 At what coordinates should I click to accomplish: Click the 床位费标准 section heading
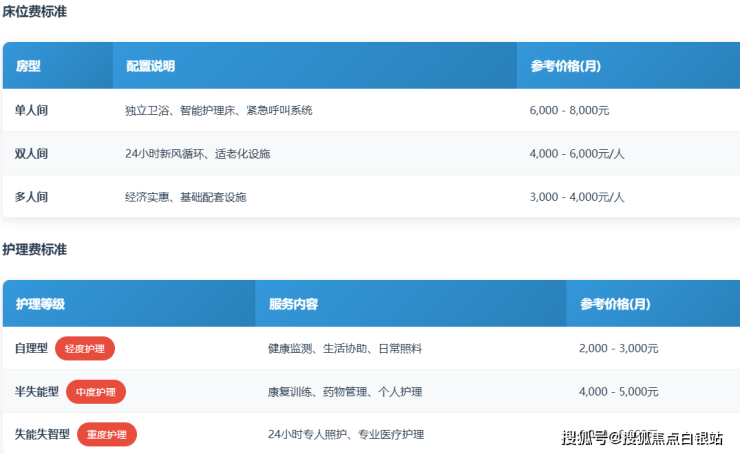click(x=35, y=12)
